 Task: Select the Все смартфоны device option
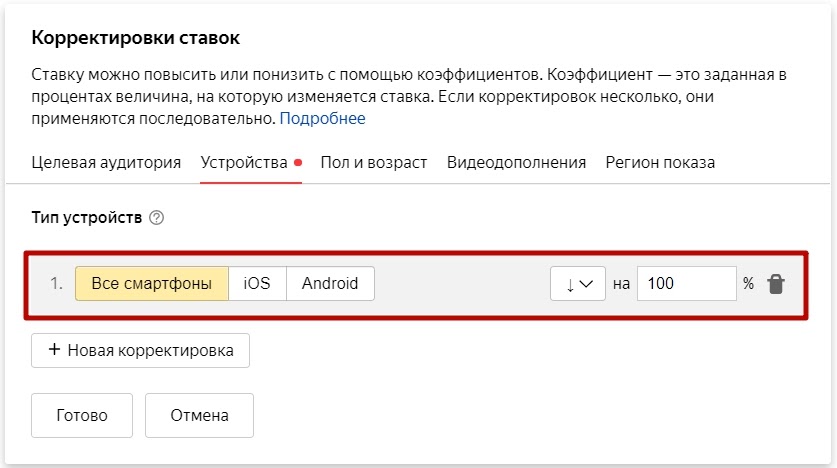152,283
